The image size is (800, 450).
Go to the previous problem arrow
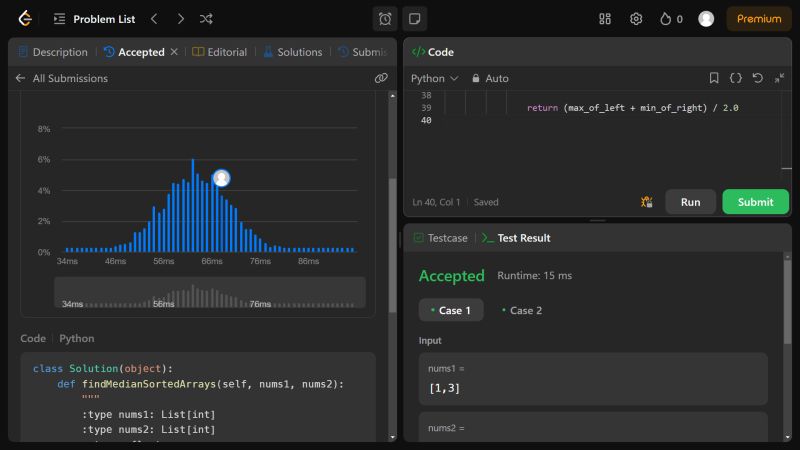point(154,19)
